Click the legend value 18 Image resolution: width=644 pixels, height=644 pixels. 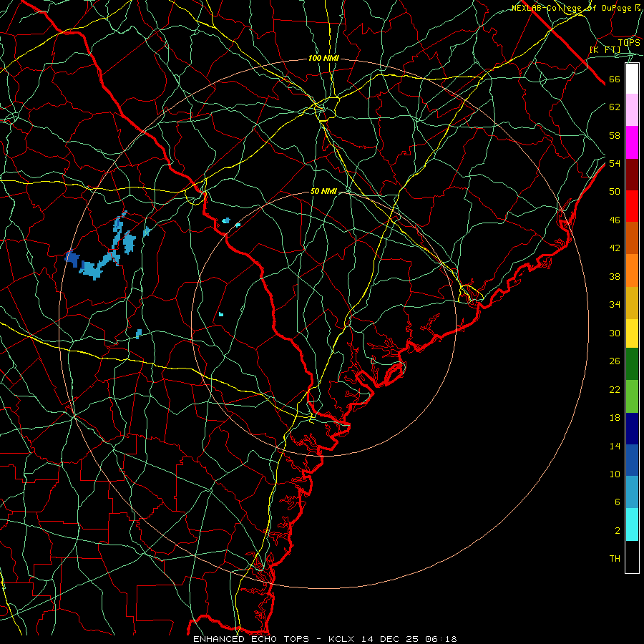tap(615, 418)
